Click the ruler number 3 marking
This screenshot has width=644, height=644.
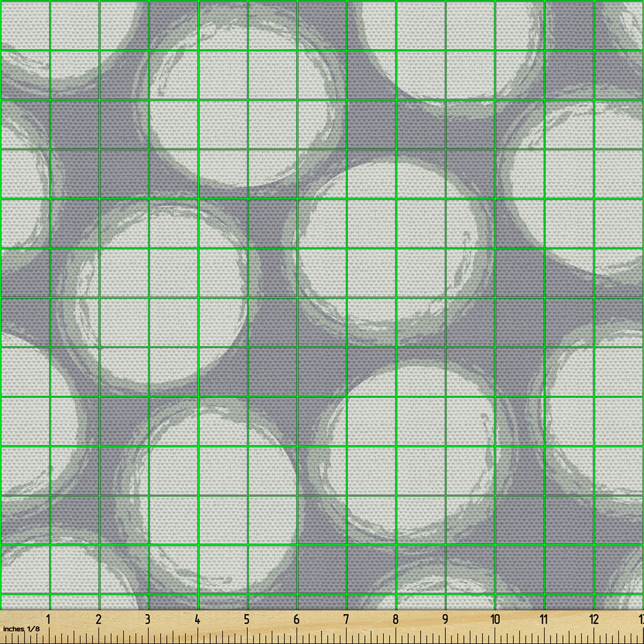148,620
